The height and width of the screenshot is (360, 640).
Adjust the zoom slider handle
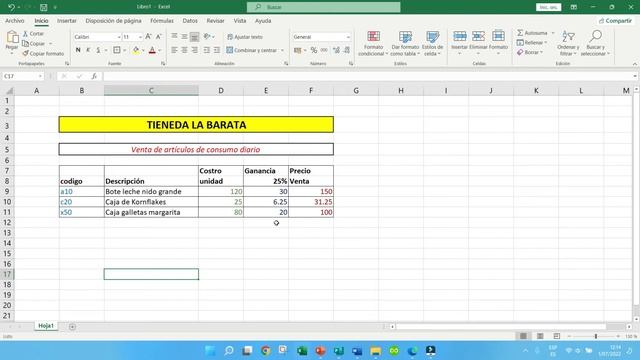point(596,336)
